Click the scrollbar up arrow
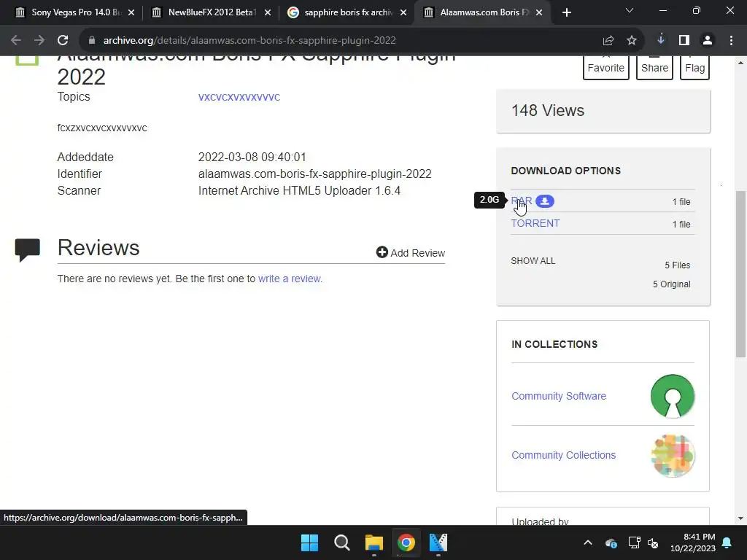Image resolution: width=747 pixels, height=560 pixels. [740, 63]
